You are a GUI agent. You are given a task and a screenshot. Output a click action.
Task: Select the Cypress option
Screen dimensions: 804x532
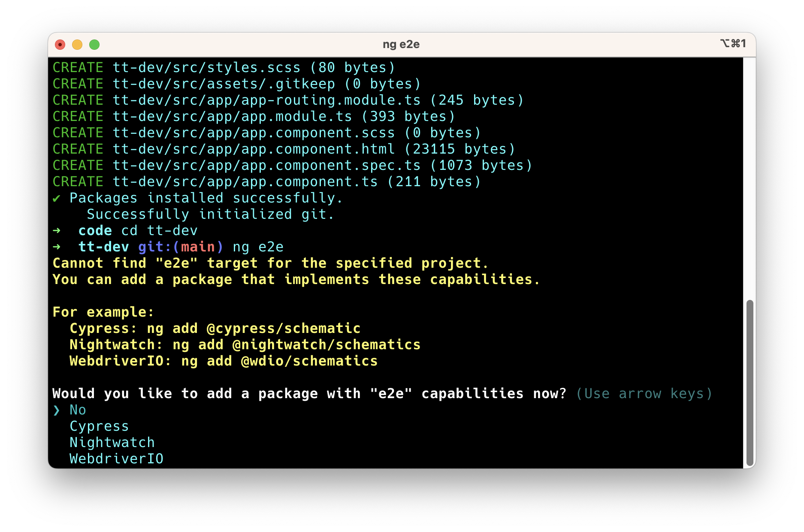click(99, 426)
